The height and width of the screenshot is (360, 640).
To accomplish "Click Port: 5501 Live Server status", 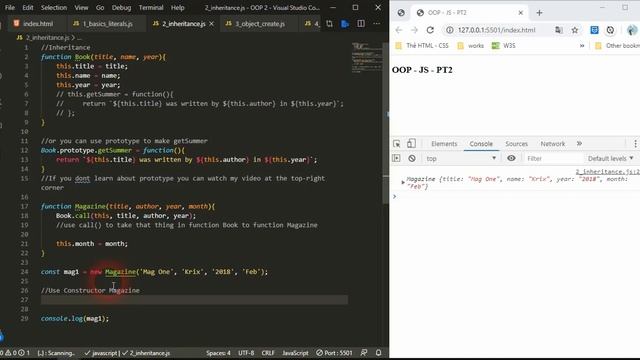I will click(x=334, y=353).
